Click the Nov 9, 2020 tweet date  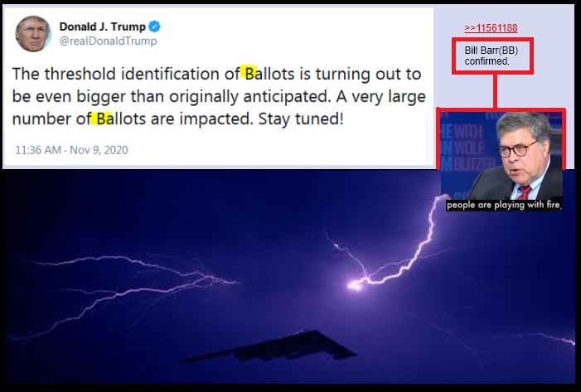point(99,150)
